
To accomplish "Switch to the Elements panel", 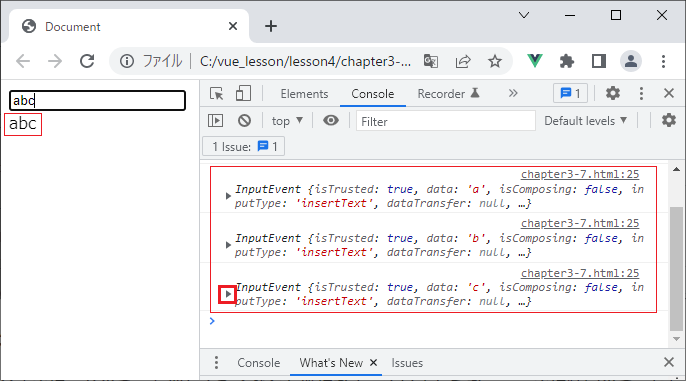I will [x=304, y=94].
